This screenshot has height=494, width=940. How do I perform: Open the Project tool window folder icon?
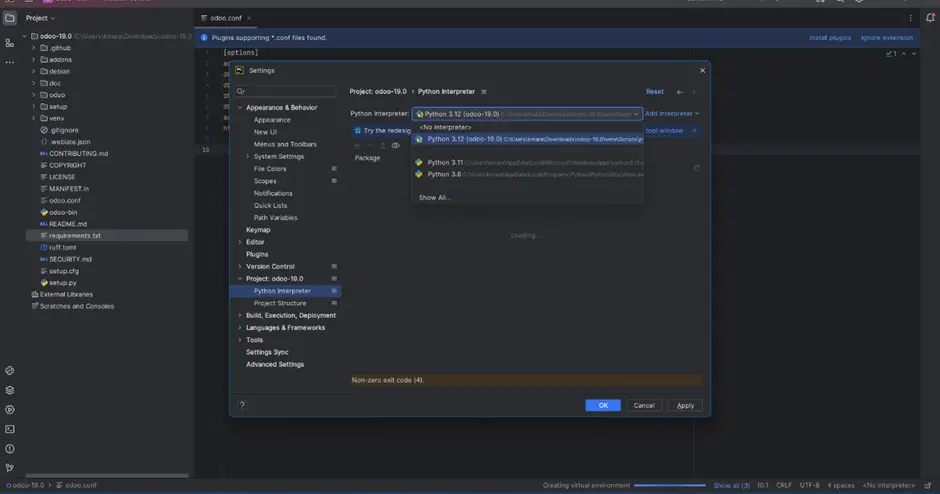click(10, 18)
